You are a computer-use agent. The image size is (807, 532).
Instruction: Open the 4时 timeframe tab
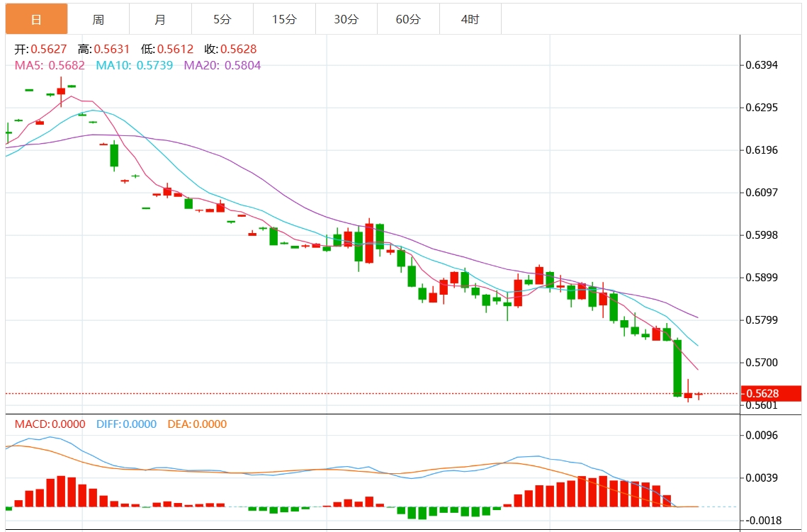470,19
